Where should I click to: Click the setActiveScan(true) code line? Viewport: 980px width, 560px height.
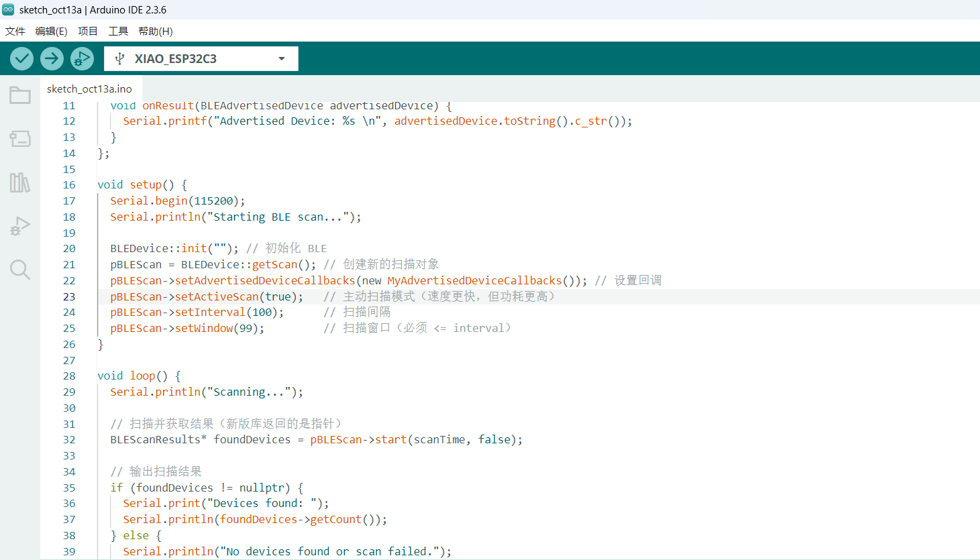coord(207,296)
